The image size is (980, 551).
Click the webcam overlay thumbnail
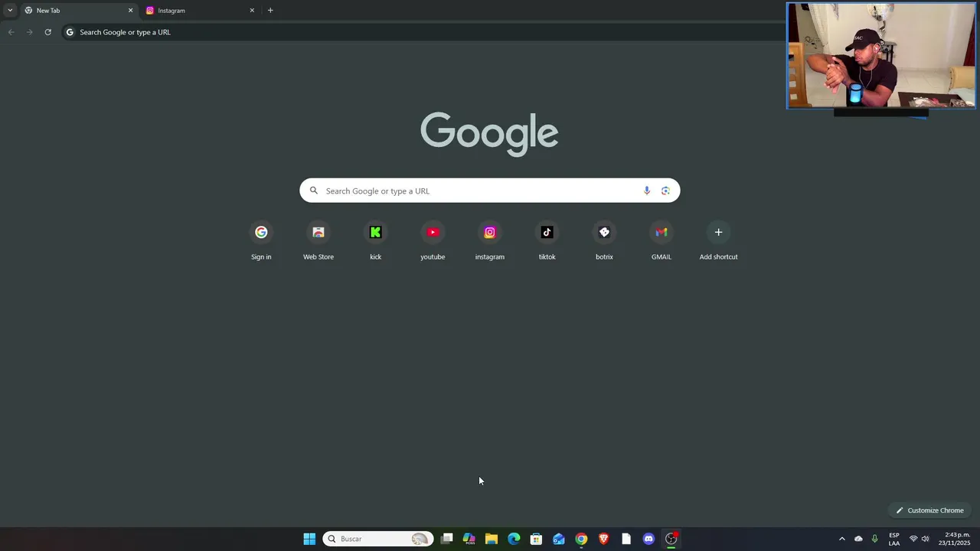pos(881,56)
